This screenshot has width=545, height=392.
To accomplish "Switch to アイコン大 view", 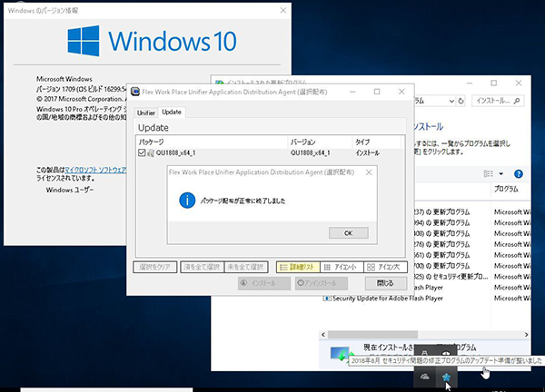I will (385, 267).
